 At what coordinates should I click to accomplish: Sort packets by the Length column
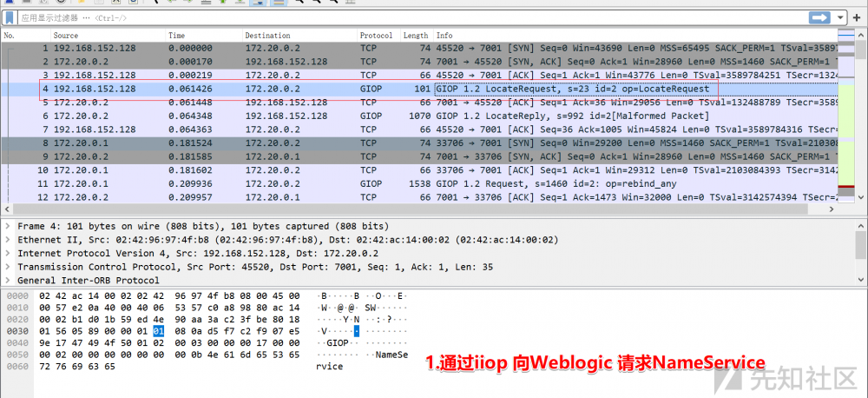[416, 36]
